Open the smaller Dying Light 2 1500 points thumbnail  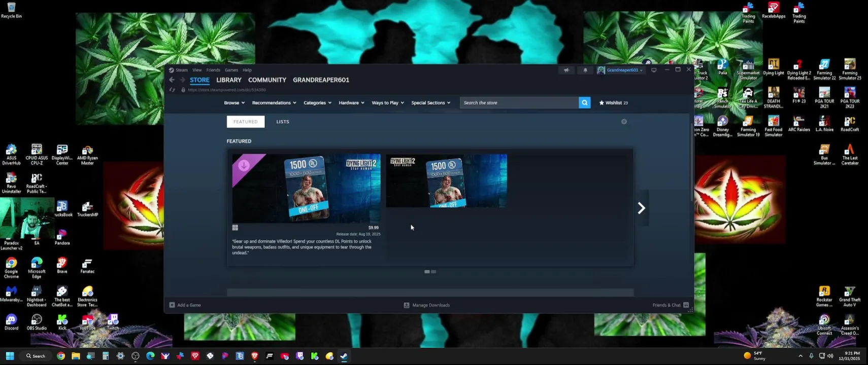click(x=446, y=181)
